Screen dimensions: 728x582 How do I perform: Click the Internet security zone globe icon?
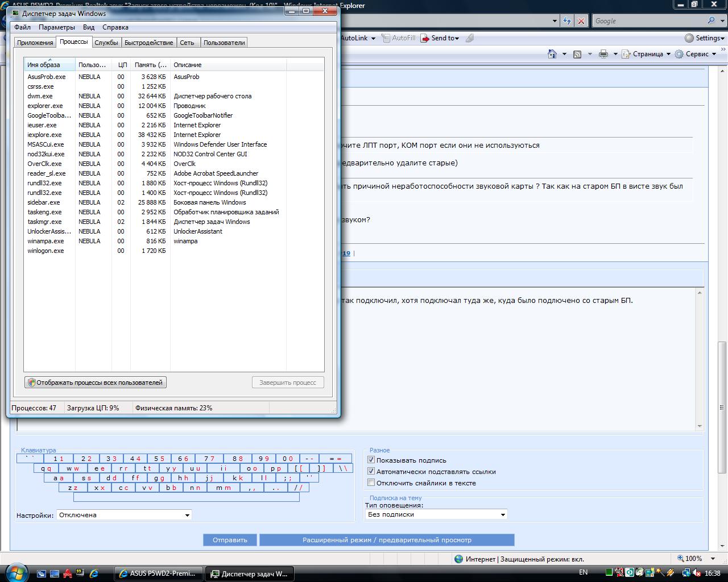(x=458, y=559)
